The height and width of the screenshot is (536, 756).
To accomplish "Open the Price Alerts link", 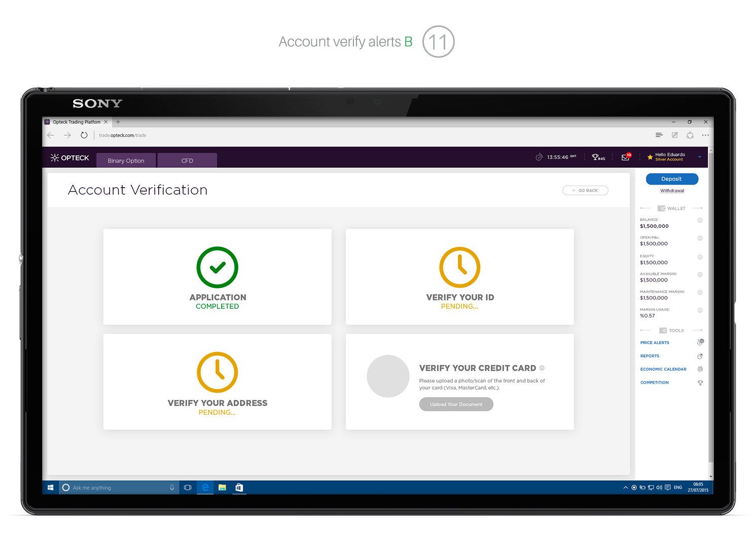I will tap(655, 343).
